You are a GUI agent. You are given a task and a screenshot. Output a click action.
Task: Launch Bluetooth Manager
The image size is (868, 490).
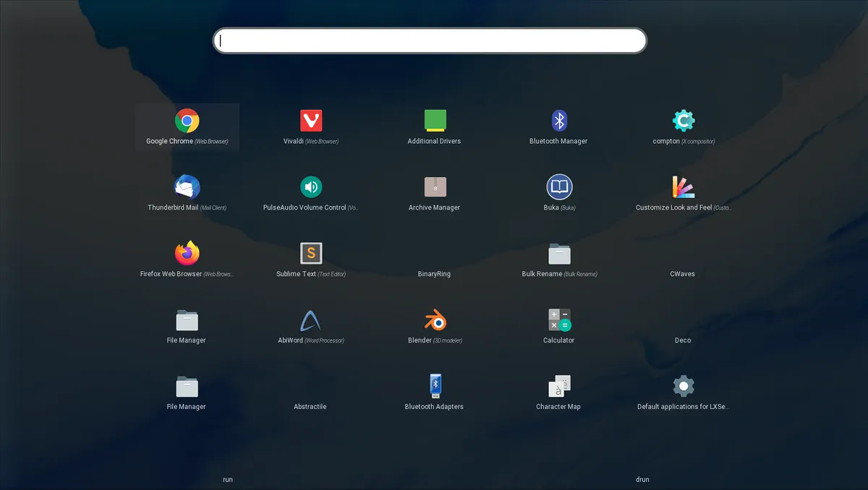[559, 127]
